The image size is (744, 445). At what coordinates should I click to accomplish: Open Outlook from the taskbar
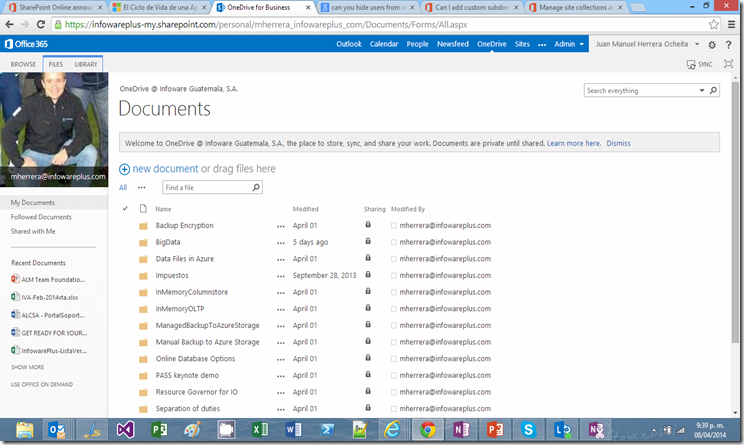58,430
